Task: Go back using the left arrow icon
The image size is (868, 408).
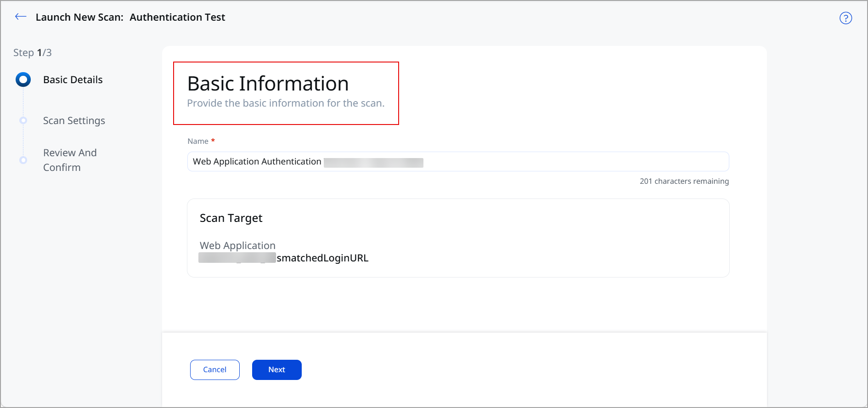Action: tap(21, 17)
